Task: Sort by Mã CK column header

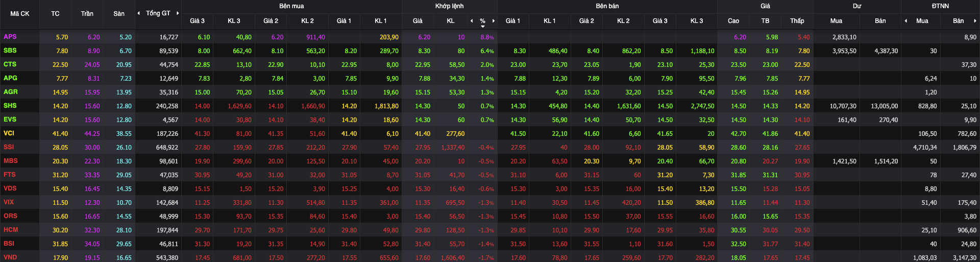Action: pos(20,14)
